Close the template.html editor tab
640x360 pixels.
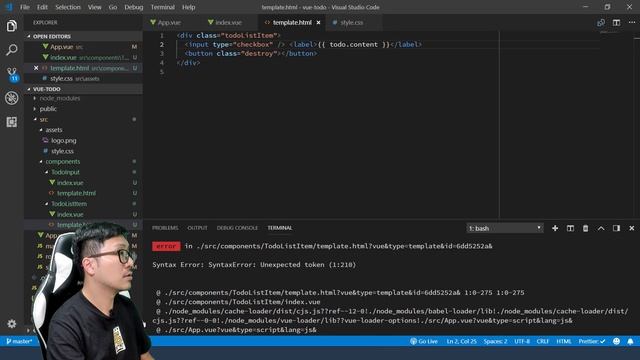point(318,22)
